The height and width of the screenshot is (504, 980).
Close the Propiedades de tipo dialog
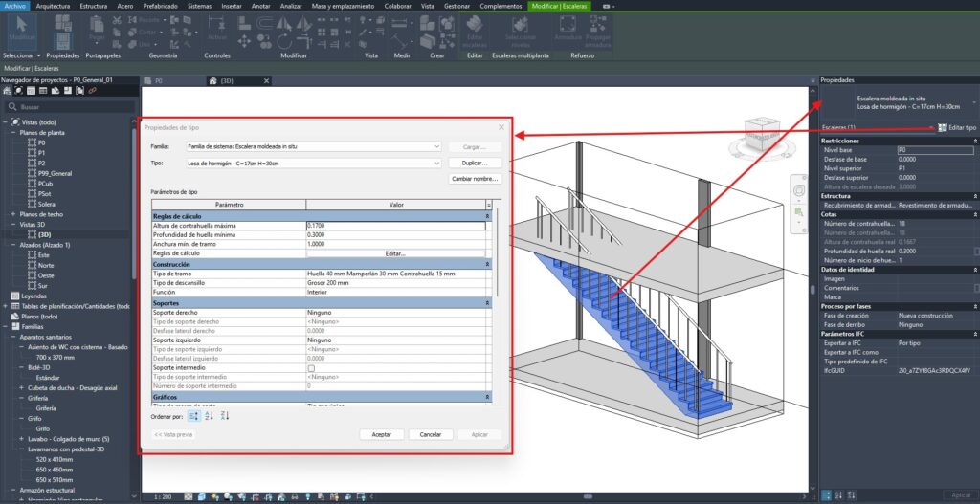pyautogui.click(x=501, y=127)
